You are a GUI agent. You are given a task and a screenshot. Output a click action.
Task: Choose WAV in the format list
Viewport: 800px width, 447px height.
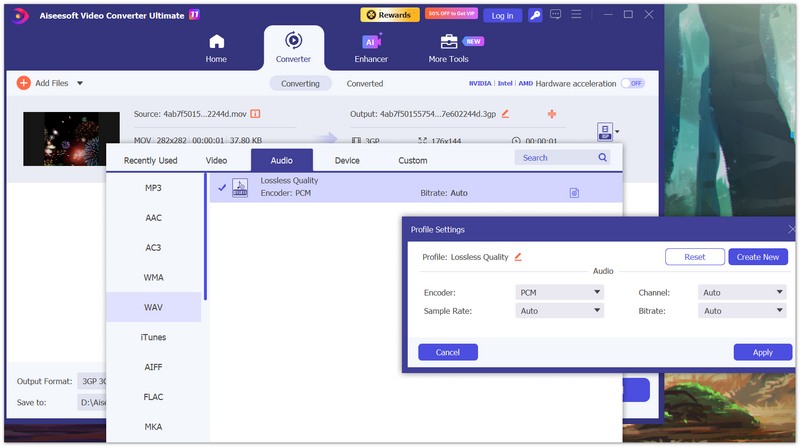point(153,307)
